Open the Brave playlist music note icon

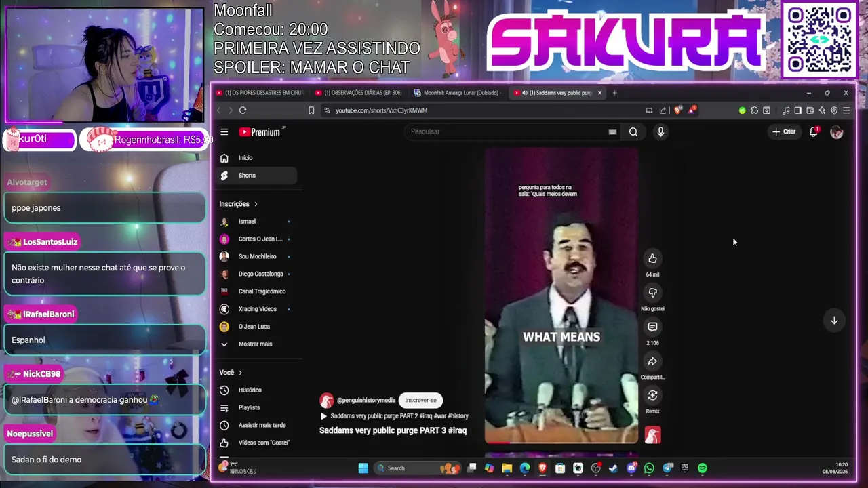785,110
